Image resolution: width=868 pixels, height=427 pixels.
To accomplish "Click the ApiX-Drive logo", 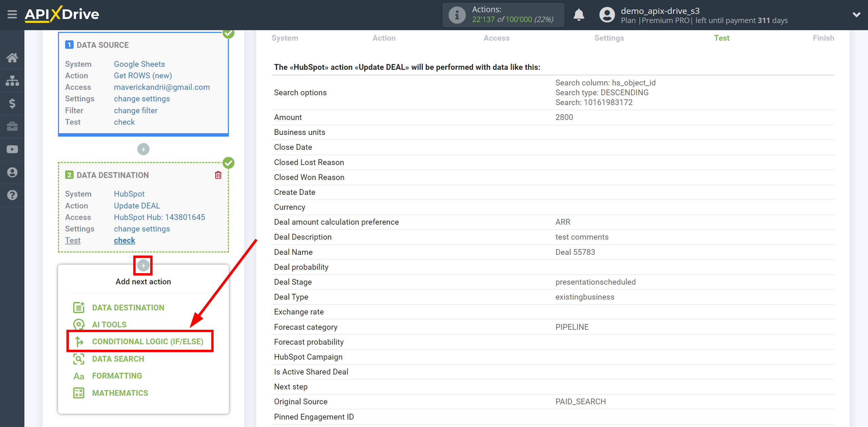I will coord(62,15).
